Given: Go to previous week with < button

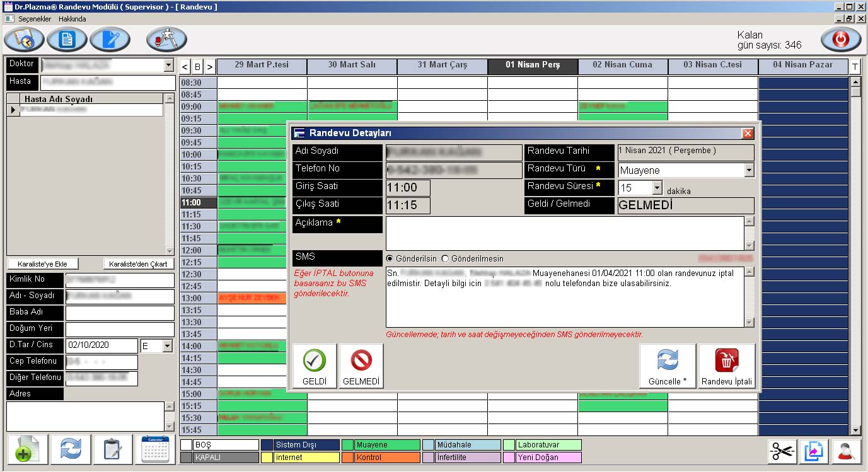Looking at the screenshot, I should click(185, 67).
